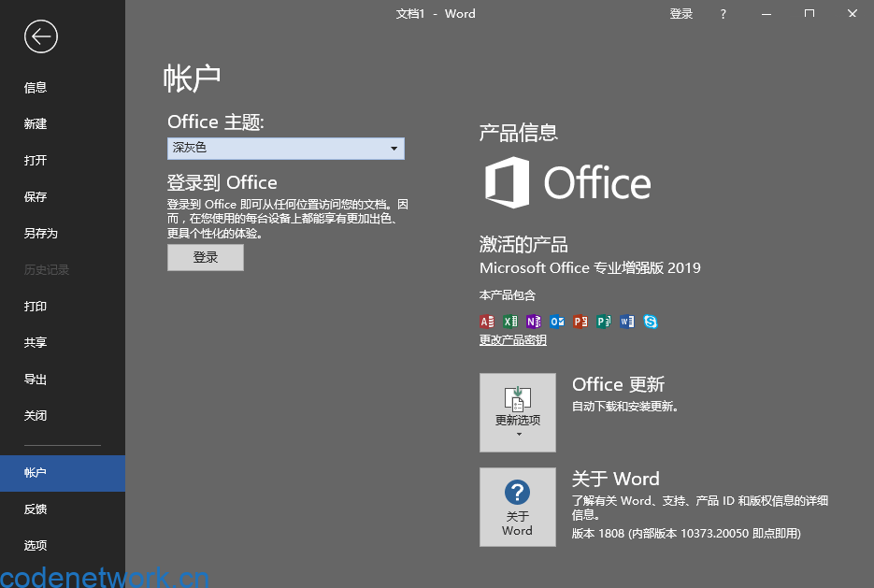
Task: Click the Outlook product icon
Action: pos(557,322)
